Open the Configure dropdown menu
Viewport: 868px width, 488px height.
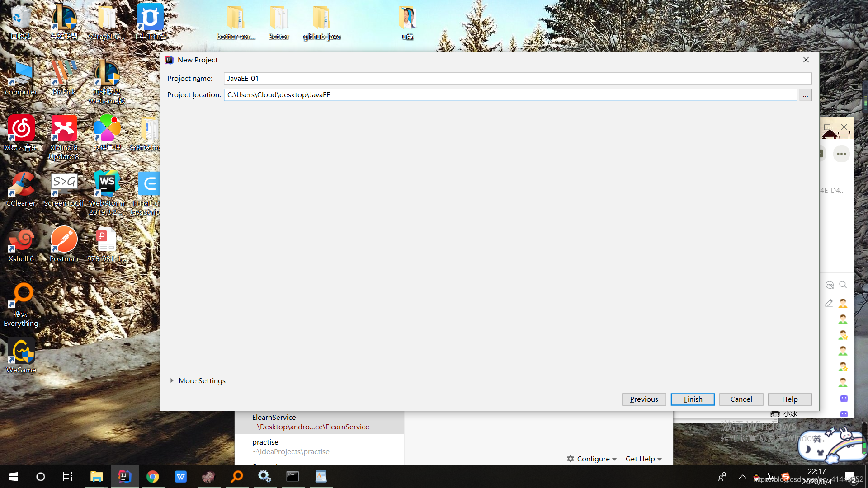pyautogui.click(x=591, y=459)
